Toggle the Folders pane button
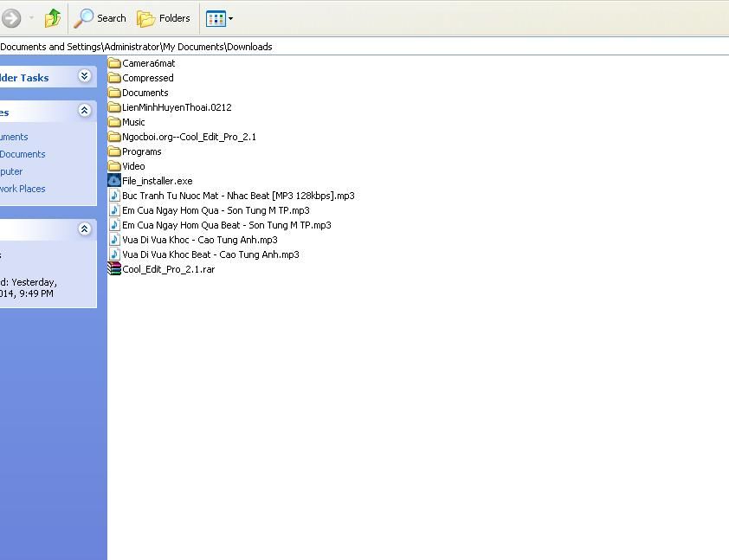This screenshot has height=560, width=729. 164,18
